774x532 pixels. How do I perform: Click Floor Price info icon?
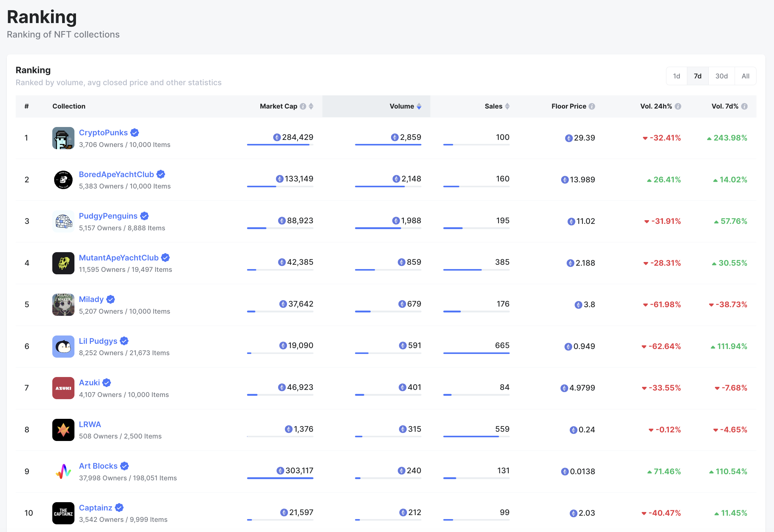pyautogui.click(x=592, y=106)
